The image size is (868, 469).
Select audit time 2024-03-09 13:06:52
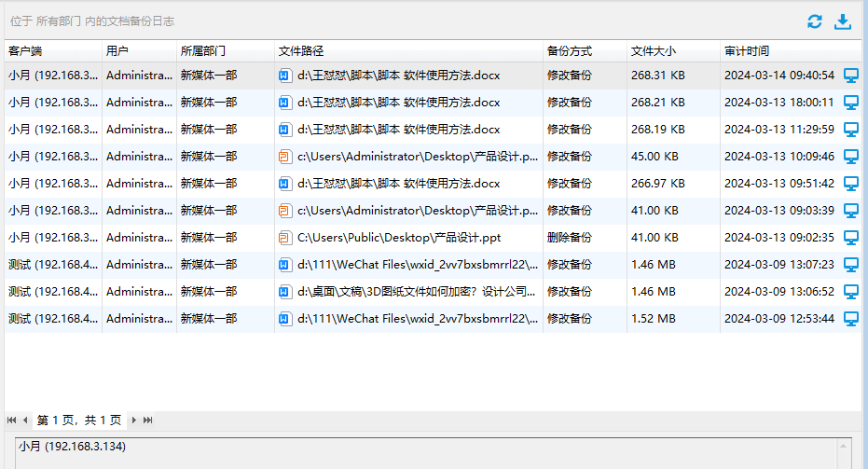click(778, 292)
